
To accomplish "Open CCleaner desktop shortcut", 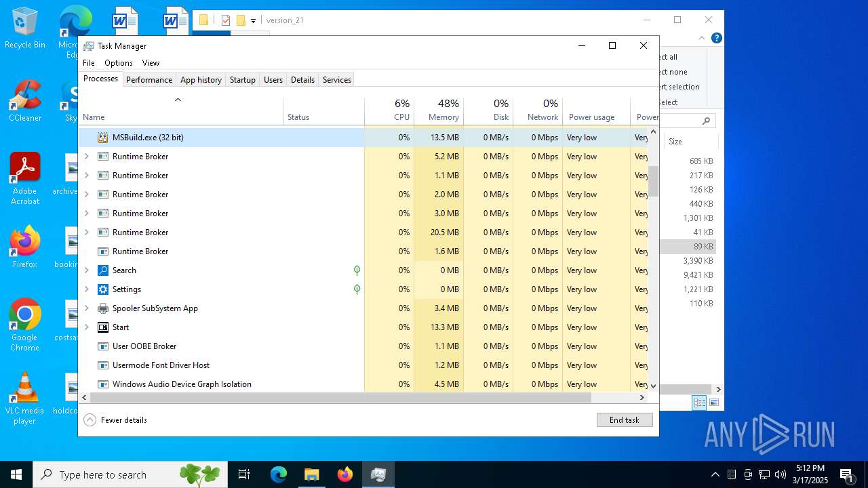I will (25, 101).
